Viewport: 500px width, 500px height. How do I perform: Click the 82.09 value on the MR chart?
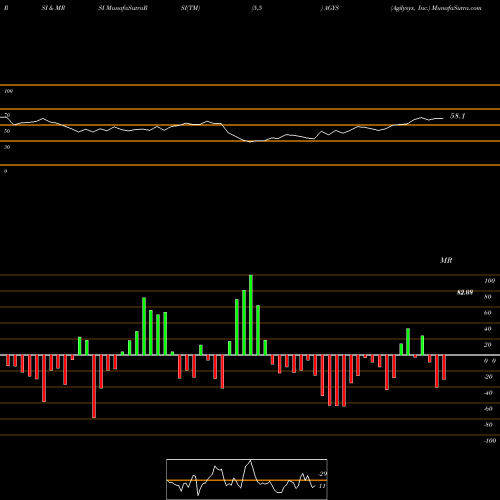point(465,292)
